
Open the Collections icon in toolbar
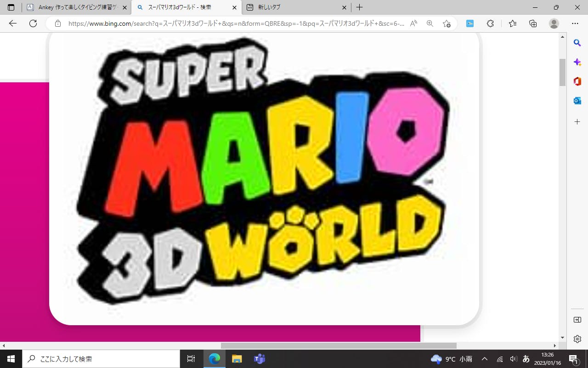click(533, 23)
